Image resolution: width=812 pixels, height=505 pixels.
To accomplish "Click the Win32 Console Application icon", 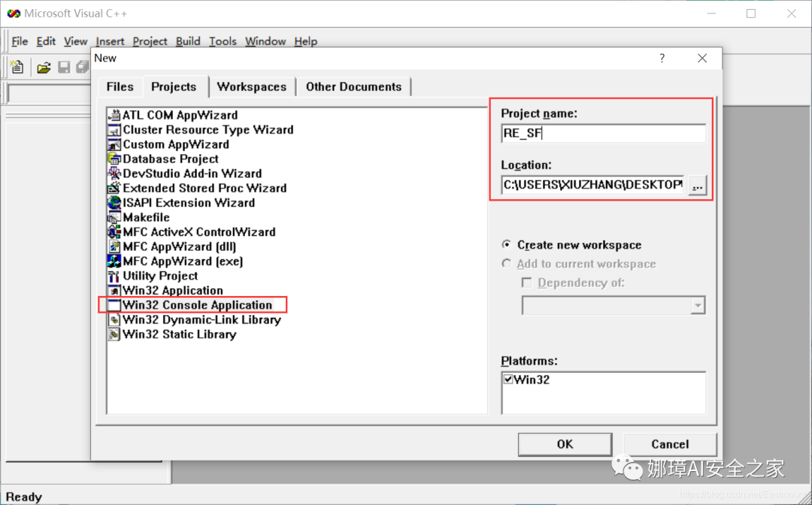I will 114,305.
